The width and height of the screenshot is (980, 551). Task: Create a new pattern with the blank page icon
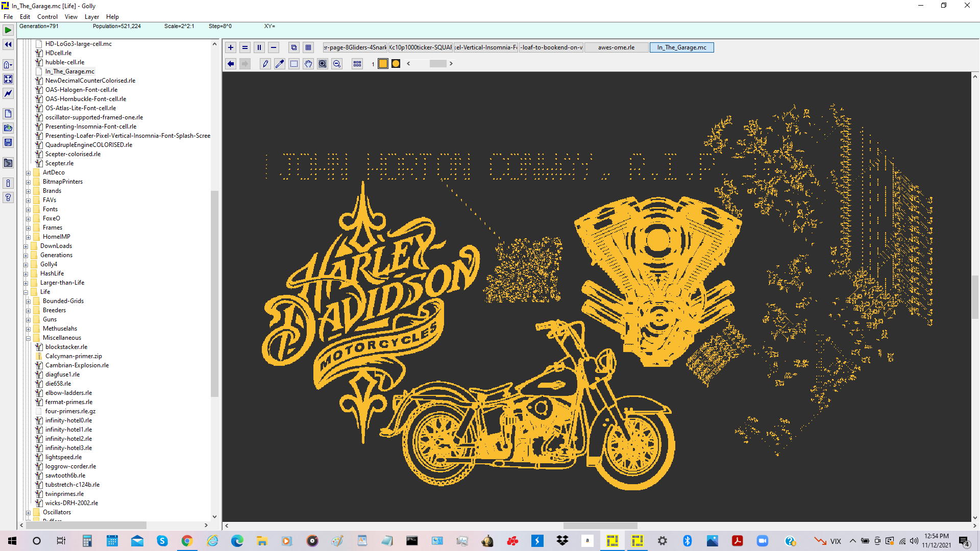point(8,114)
